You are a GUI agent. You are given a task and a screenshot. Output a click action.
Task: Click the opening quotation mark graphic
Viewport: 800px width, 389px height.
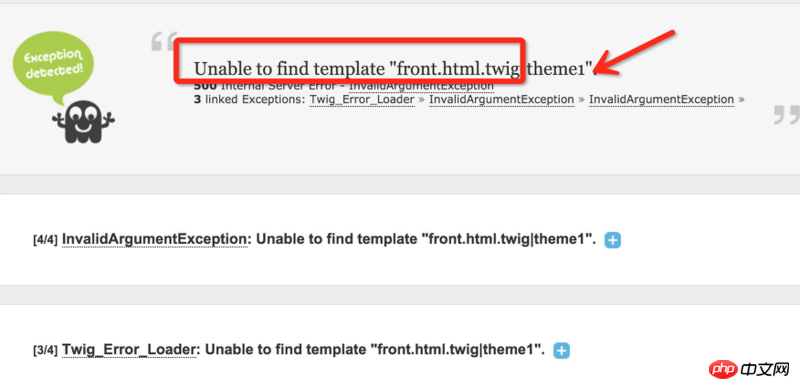coord(163,41)
